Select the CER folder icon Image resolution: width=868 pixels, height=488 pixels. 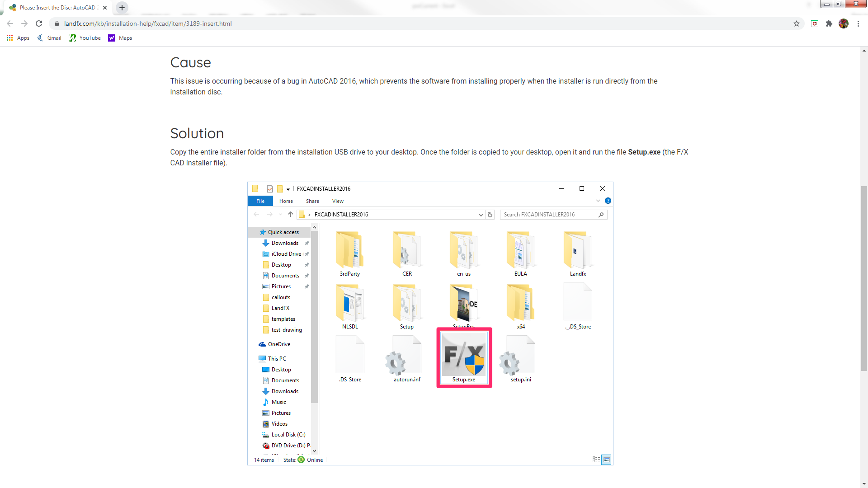click(407, 249)
